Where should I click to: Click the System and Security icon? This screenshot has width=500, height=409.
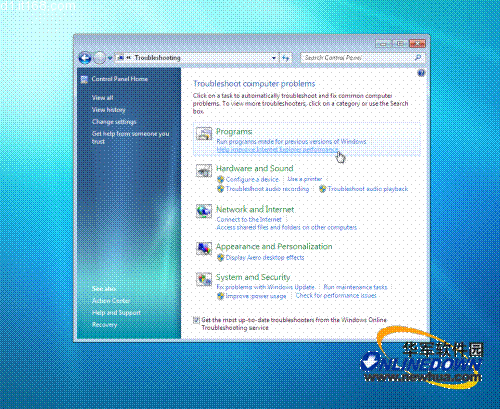point(204,279)
